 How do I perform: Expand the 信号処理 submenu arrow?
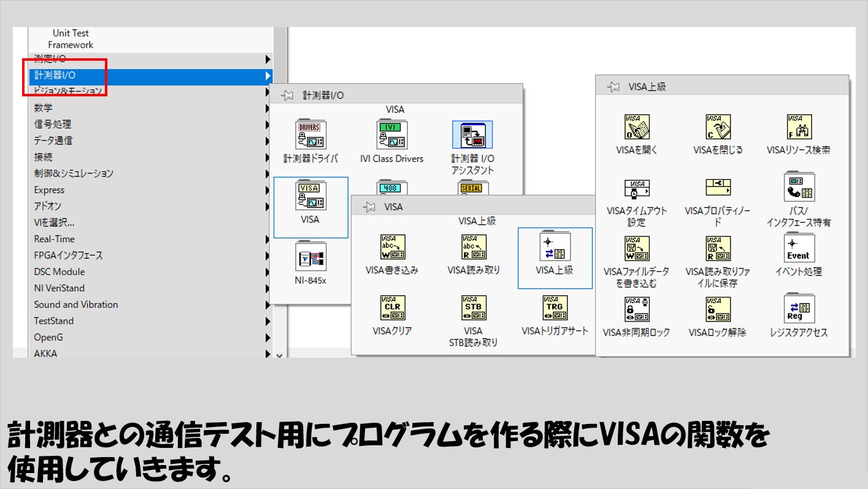267,125
